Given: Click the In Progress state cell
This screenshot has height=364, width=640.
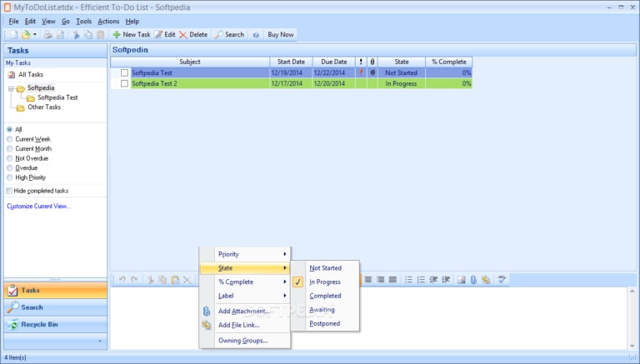Looking at the screenshot, I should point(402,83).
